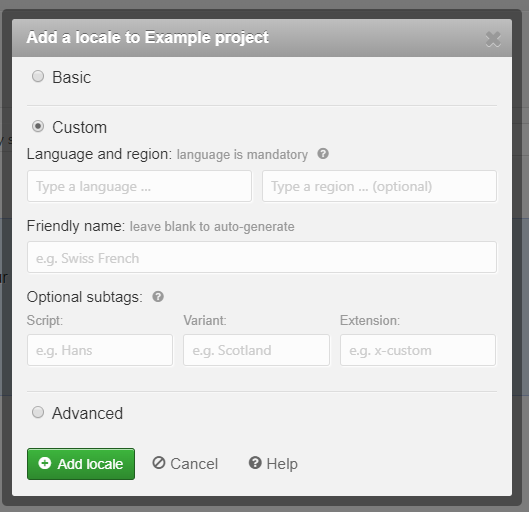Click the Basic option label
The image size is (529, 512).
[x=72, y=77]
